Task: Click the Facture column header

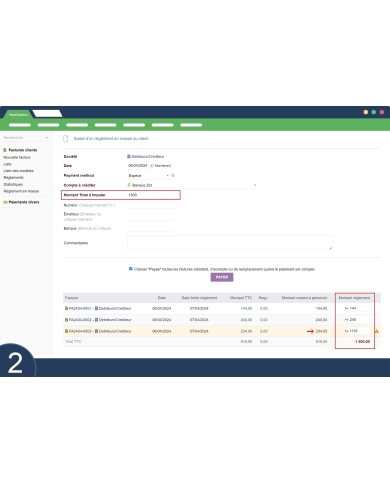Action: point(71,298)
